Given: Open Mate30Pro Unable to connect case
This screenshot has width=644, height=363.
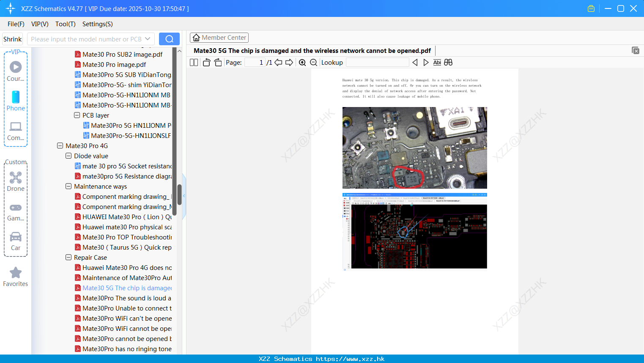Looking at the screenshot, I should click(x=123, y=308).
